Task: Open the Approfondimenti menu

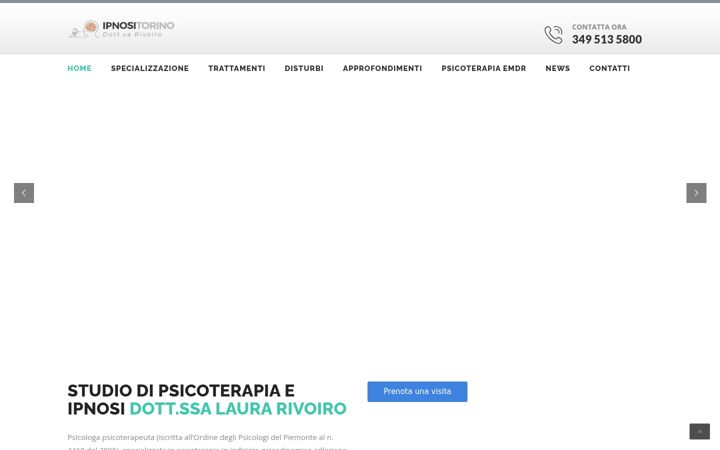Action: [382, 68]
